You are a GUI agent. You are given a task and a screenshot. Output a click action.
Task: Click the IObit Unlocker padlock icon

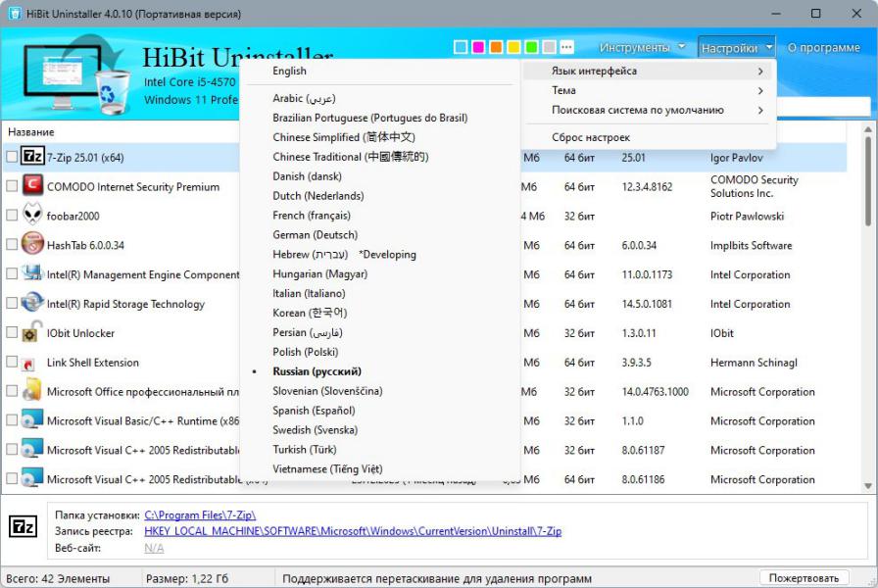pos(33,333)
